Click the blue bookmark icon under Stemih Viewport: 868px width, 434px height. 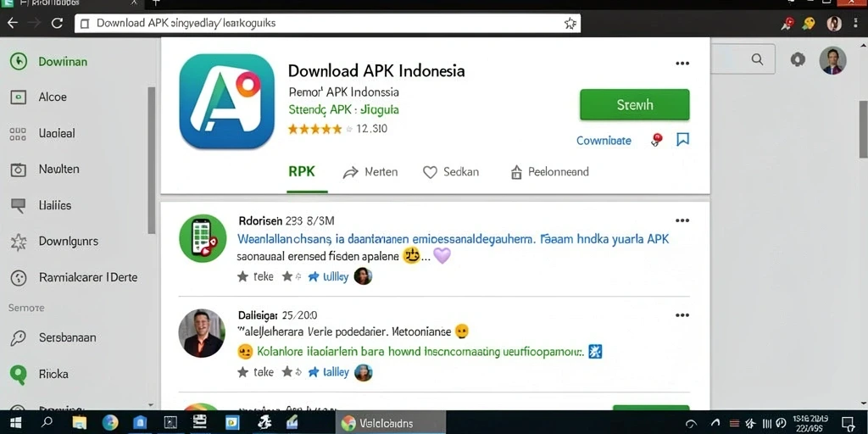[683, 139]
